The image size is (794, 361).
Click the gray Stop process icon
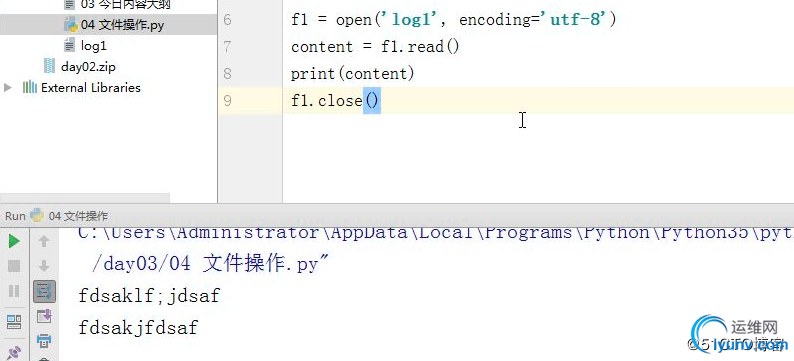click(x=14, y=266)
